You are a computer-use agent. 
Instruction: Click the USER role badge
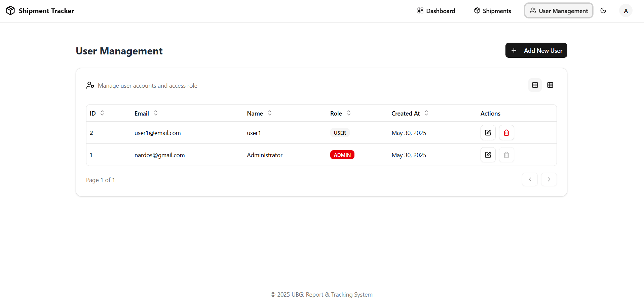tap(340, 133)
